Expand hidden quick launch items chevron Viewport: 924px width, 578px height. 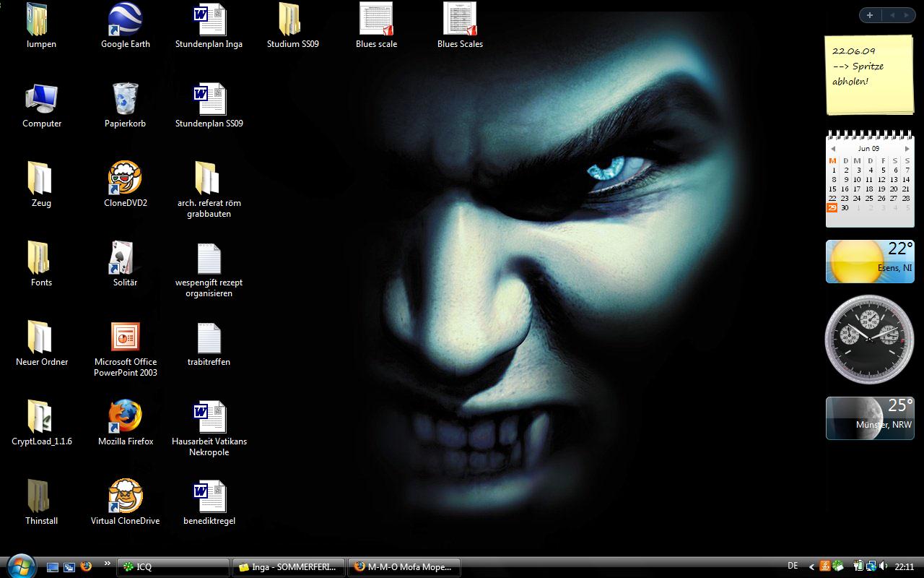tap(108, 564)
